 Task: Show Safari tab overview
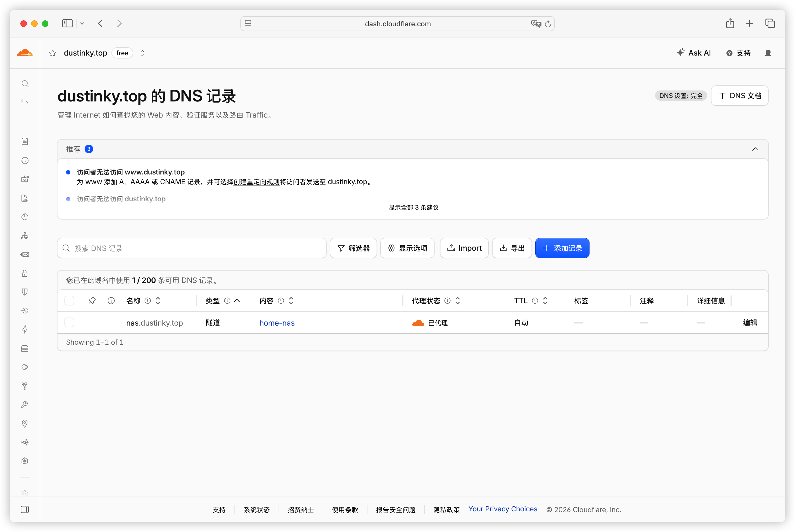(770, 23)
